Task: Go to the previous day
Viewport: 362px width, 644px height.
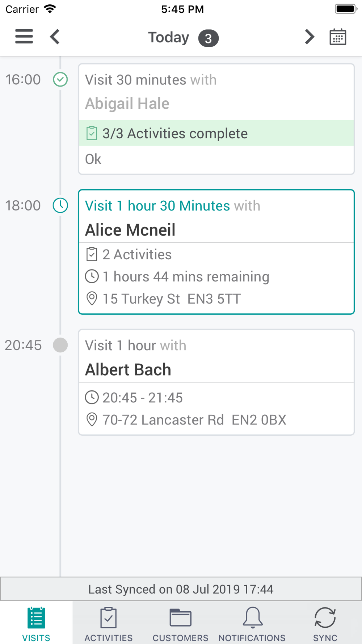Action: pos(55,37)
